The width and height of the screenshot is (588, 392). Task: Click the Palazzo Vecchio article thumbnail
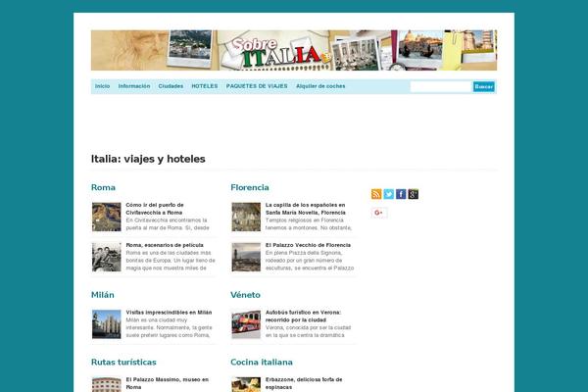coord(246,257)
